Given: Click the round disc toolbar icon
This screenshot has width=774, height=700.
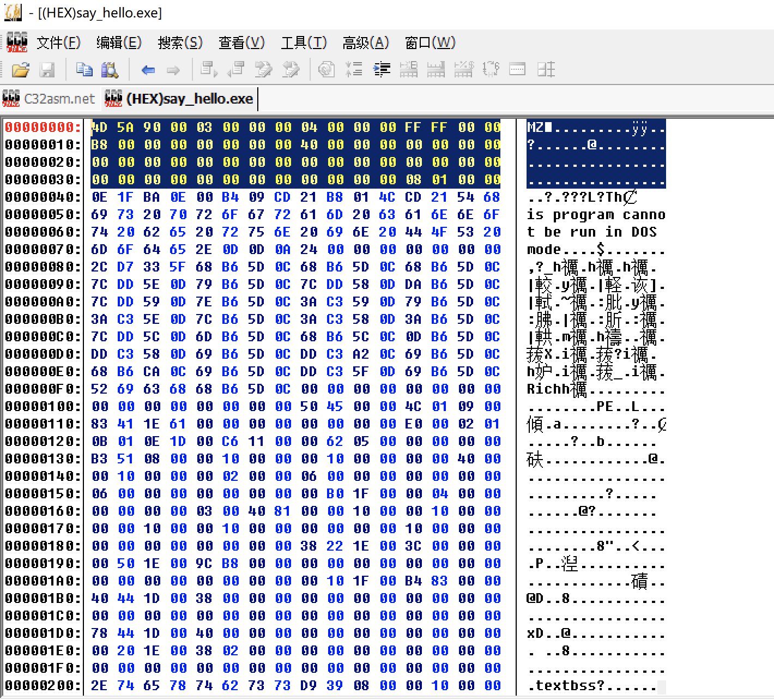Looking at the screenshot, I should pyautogui.click(x=326, y=69).
